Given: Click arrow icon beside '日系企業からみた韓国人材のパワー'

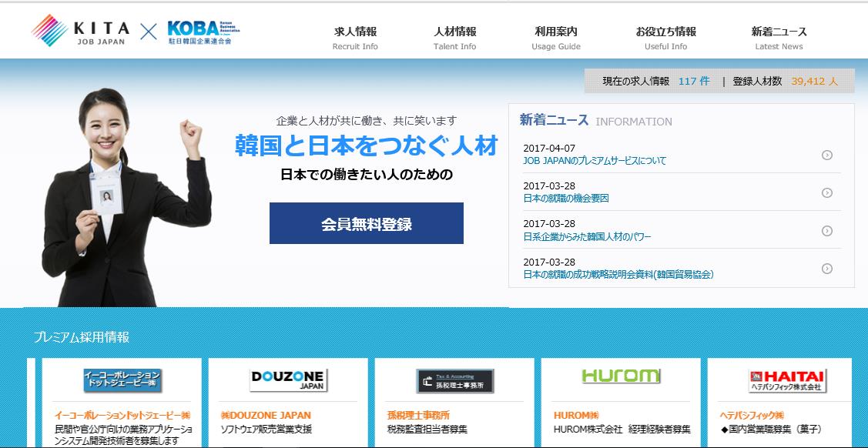Looking at the screenshot, I should tap(827, 231).
